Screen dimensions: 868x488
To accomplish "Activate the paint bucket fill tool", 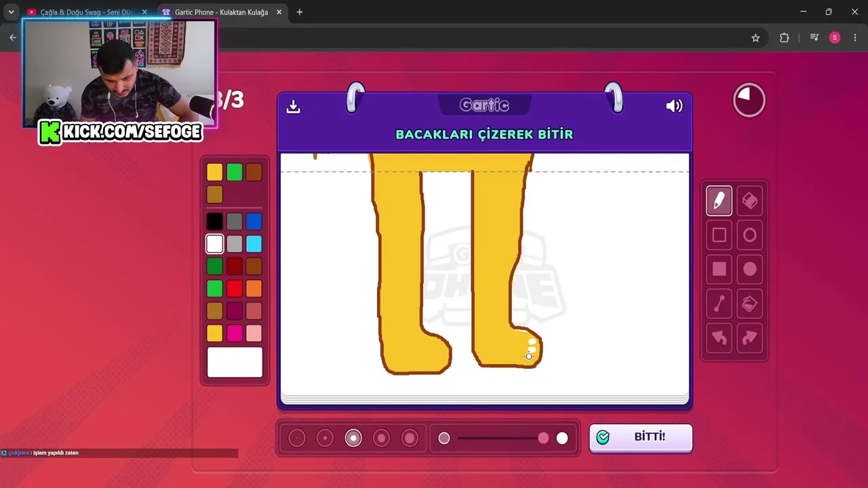I will coord(749,304).
